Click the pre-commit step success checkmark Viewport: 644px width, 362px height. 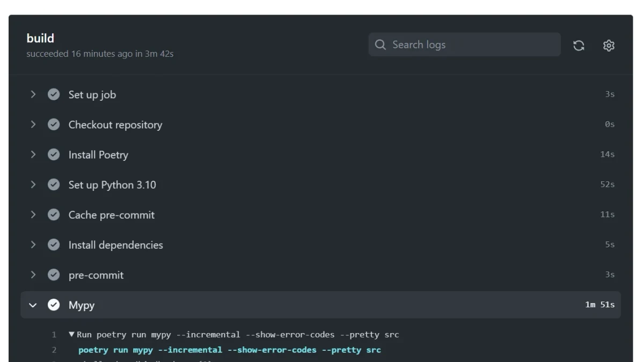click(54, 275)
